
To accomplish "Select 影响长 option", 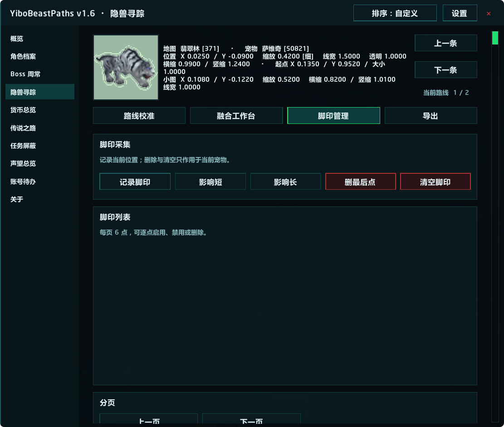I will 285,182.
